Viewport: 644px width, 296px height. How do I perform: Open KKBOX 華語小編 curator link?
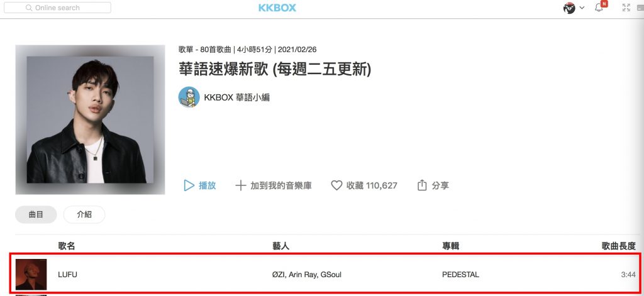pyautogui.click(x=237, y=97)
